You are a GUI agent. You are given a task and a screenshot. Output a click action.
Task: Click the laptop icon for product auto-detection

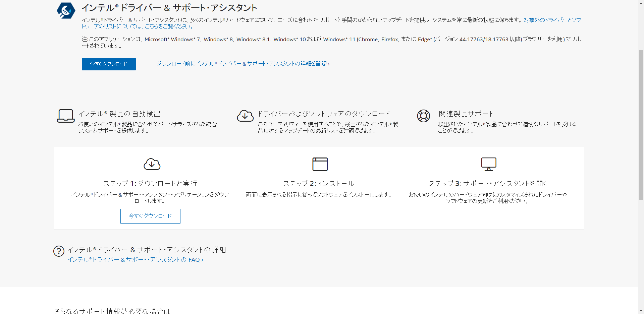66,116
